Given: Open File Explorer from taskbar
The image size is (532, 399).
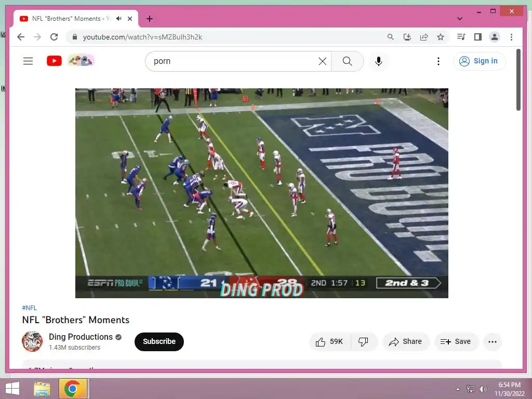Looking at the screenshot, I should point(42,389).
